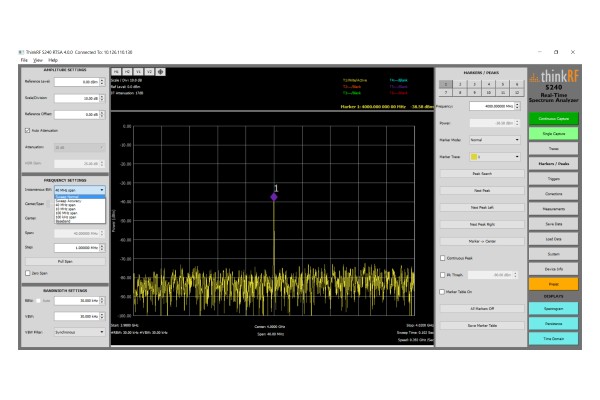
Task: Select marker number 9 in the marker grid
Action: (x=474, y=92)
